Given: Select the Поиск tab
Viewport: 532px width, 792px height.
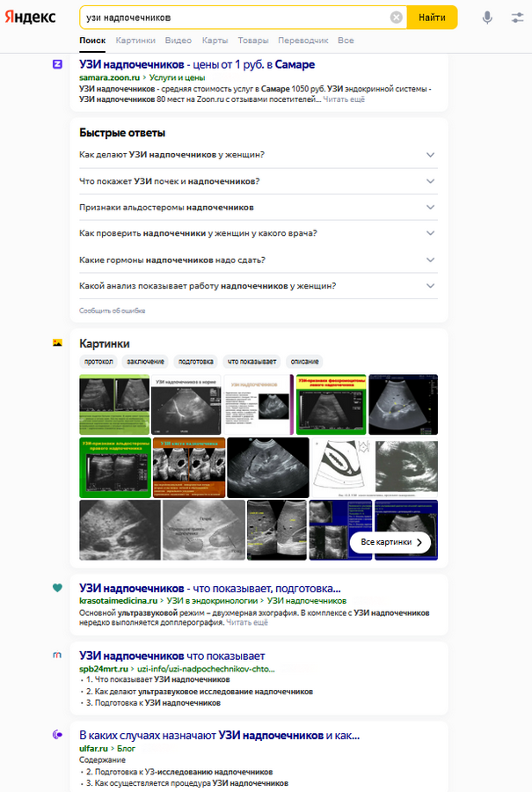Looking at the screenshot, I should coord(92,40).
